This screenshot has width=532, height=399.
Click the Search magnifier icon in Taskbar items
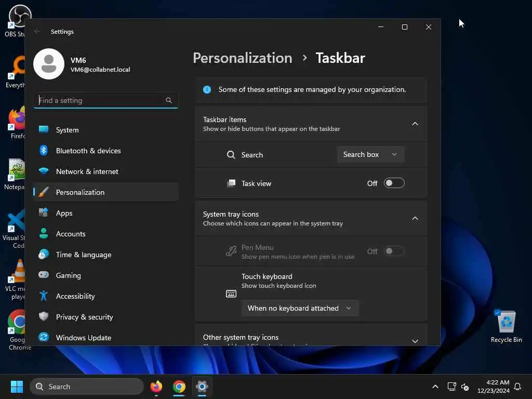(x=231, y=155)
